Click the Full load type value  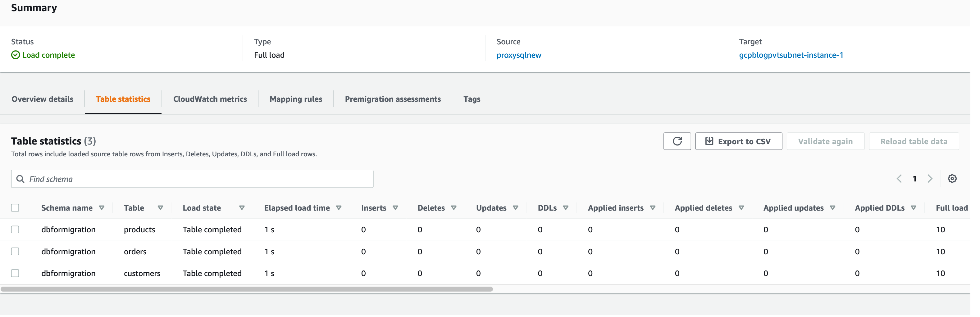click(271, 56)
